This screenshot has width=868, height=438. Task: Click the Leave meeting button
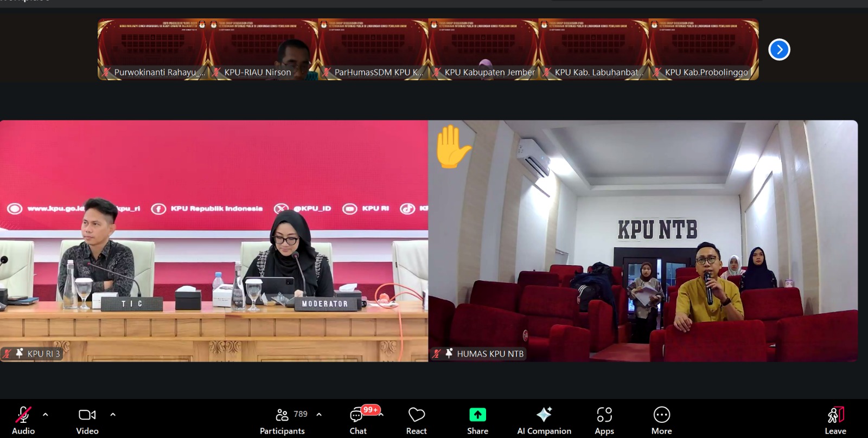[x=835, y=420]
